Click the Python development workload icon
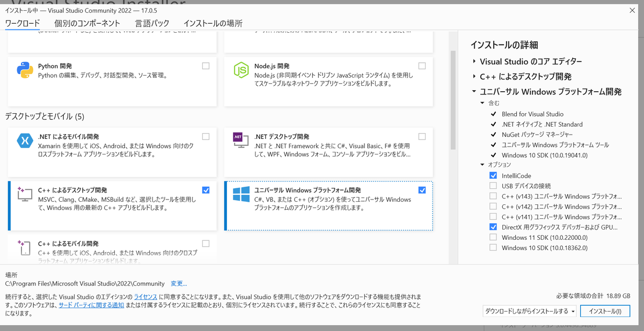This screenshot has height=331, width=644. click(25, 70)
